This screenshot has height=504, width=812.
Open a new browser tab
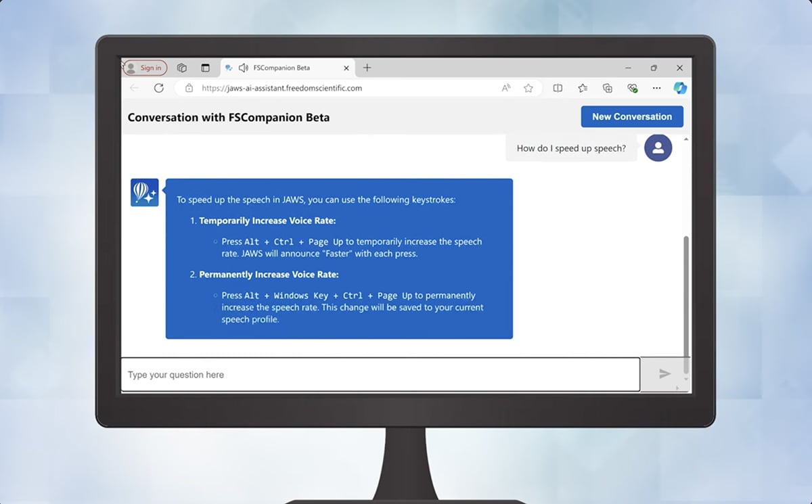click(367, 68)
